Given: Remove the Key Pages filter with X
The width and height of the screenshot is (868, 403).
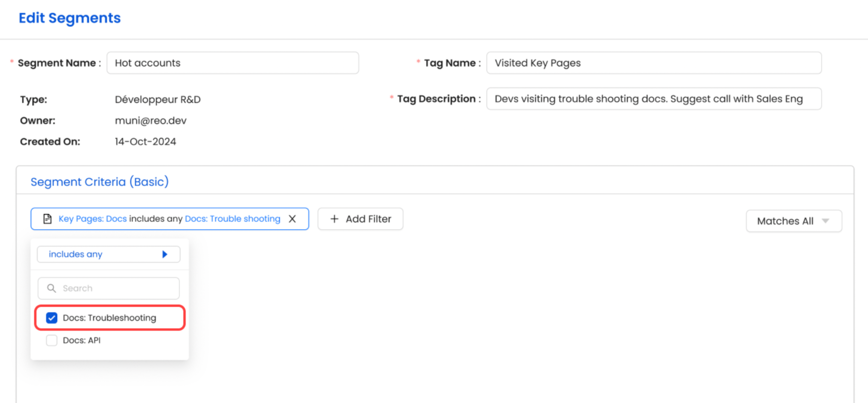Looking at the screenshot, I should click(292, 219).
